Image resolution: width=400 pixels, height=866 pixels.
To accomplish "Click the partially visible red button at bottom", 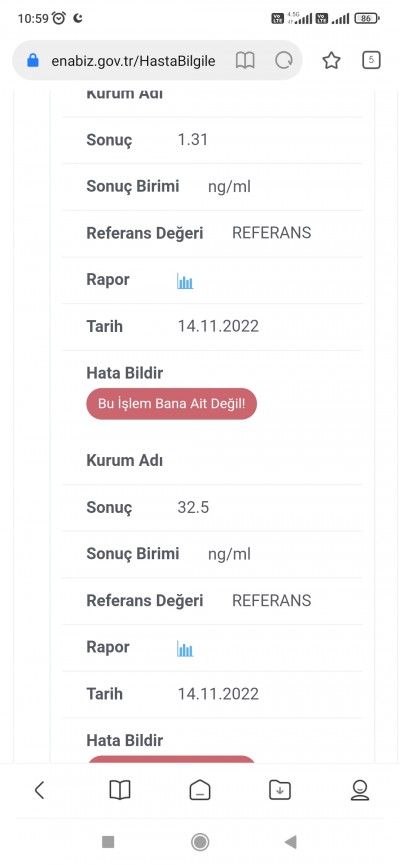I will coord(171,759).
